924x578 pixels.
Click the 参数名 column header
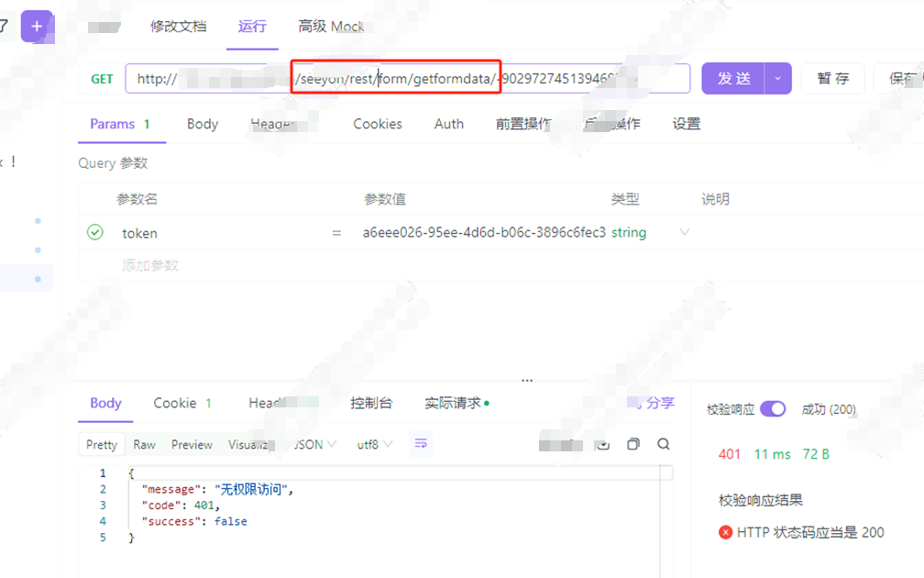click(x=137, y=199)
